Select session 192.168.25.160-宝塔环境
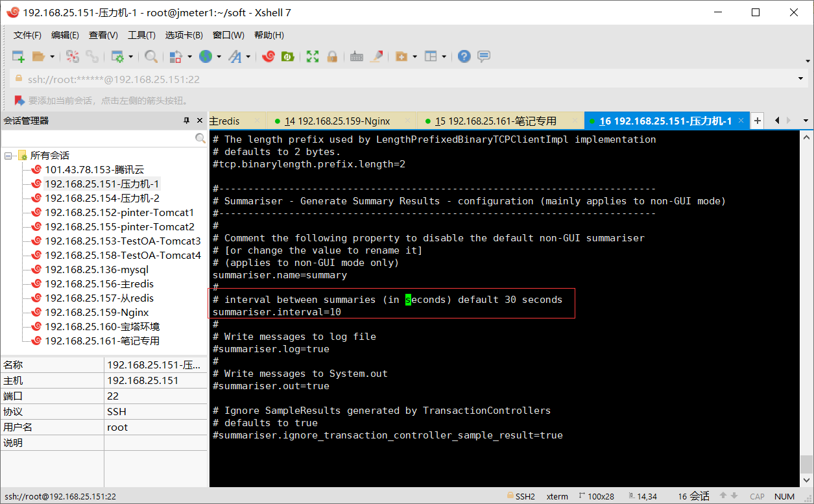 click(x=102, y=327)
